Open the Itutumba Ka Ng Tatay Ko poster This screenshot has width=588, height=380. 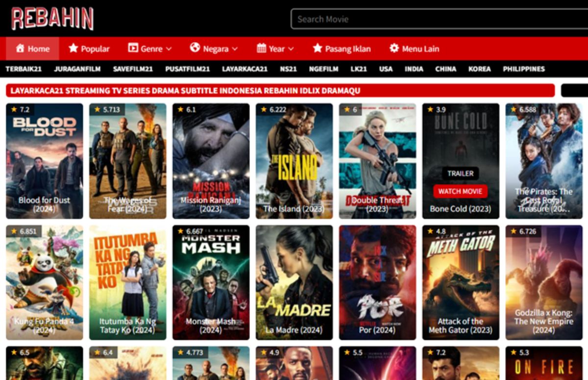click(128, 282)
